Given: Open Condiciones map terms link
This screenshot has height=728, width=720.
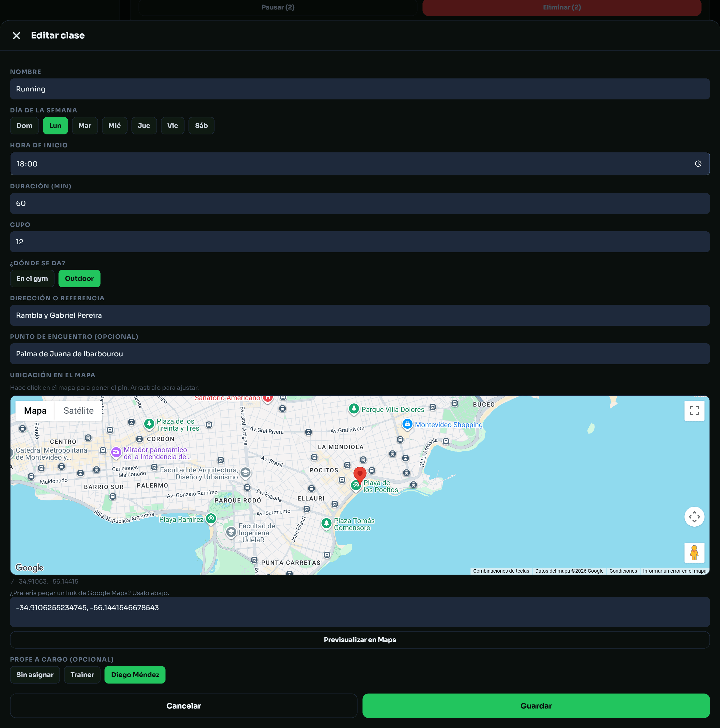Looking at the screenshot, I should point(623,571).
